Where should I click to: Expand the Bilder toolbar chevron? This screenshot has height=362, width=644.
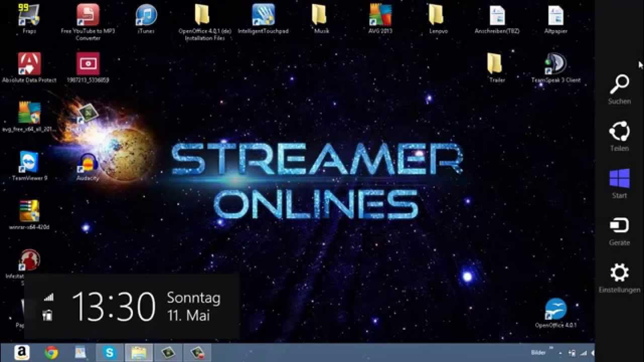(551, 348)
